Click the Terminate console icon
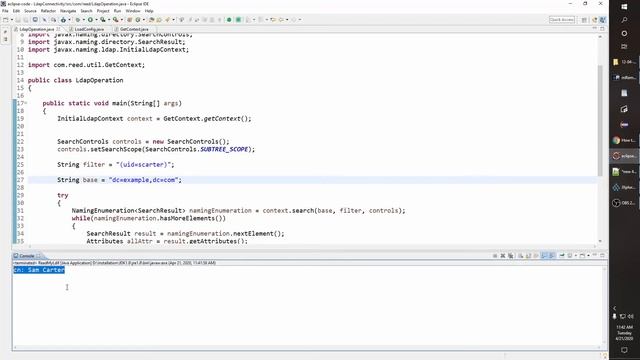 tap(495, 256)
